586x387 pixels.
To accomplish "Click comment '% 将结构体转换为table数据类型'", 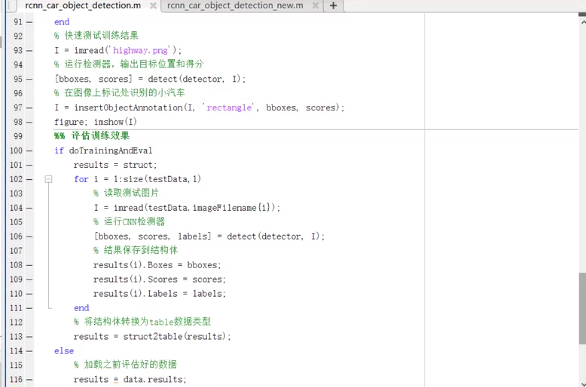I will [x=142, y=322].
